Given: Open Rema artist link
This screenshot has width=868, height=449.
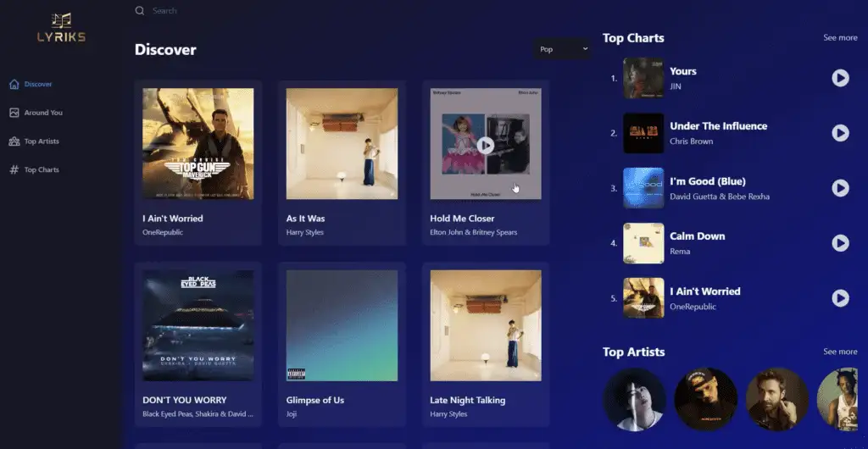Looking at the screenshot, I should pyautogui.click(x=680, y=251).
